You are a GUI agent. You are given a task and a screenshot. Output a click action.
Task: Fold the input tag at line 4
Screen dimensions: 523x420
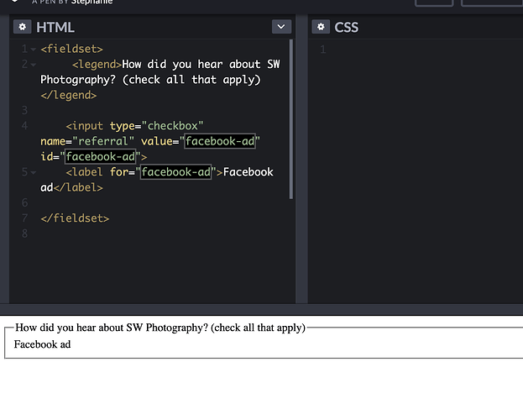tap(33, 126)
